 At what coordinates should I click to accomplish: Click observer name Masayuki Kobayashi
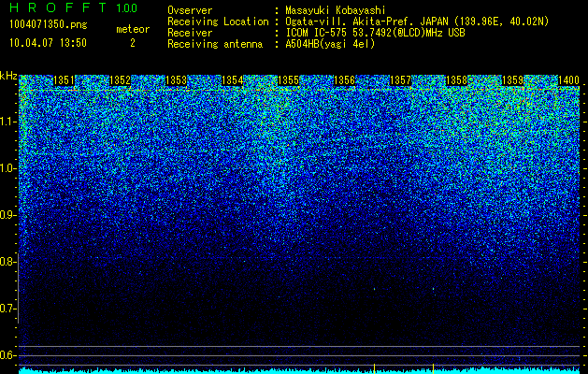[336, 10]
